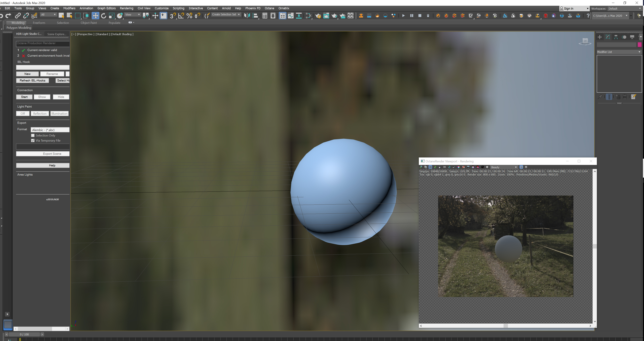Open the Create command panel tab
This screenshot has width=644, height=341.
point(600,37)
